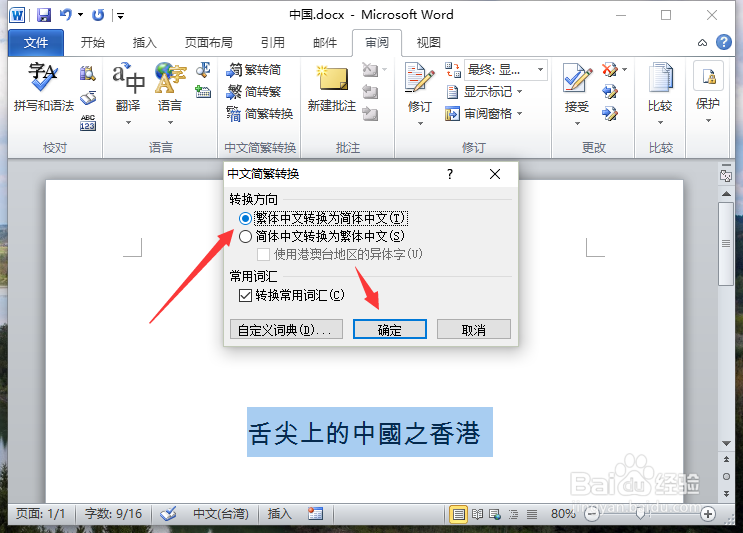Switch to the 视图 tab

click(428, 43)
